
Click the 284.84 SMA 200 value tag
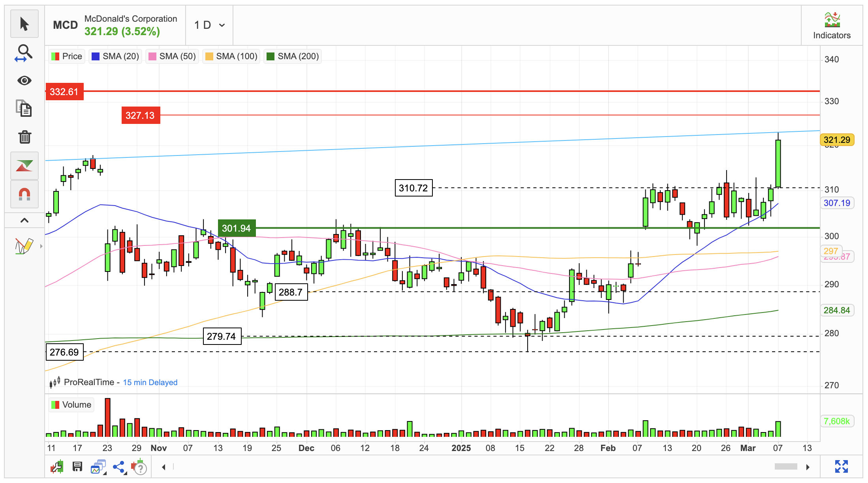click(x=837, y=310)
